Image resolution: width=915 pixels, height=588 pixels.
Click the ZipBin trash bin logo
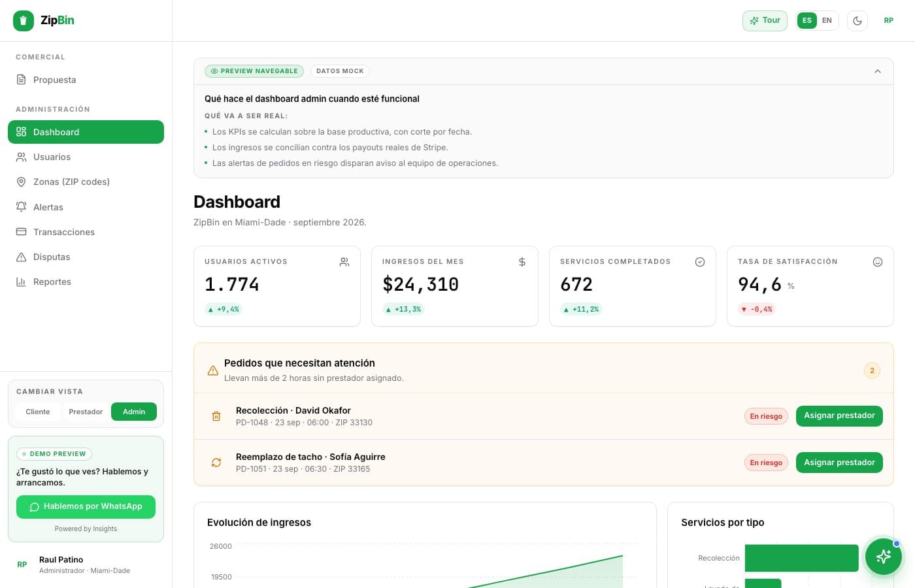tap(24, 21)
